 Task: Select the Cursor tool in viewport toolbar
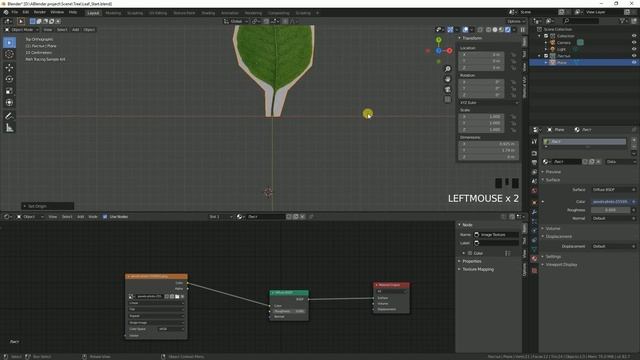(9, 54)
